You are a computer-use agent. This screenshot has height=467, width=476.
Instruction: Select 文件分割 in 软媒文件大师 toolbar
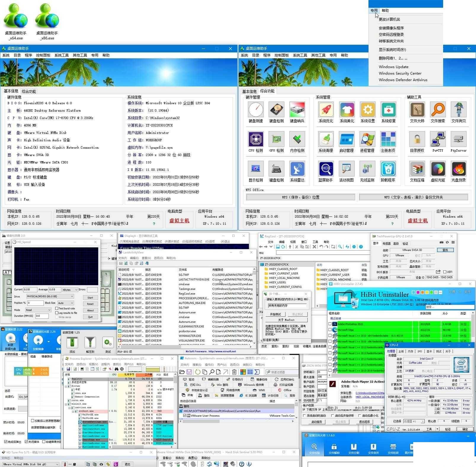point(353,449)
